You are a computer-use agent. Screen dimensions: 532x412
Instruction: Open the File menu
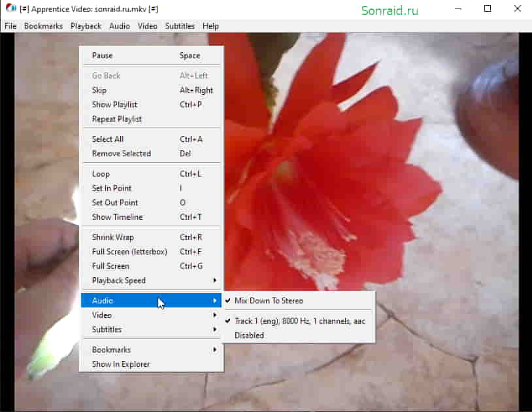point(10,26)
